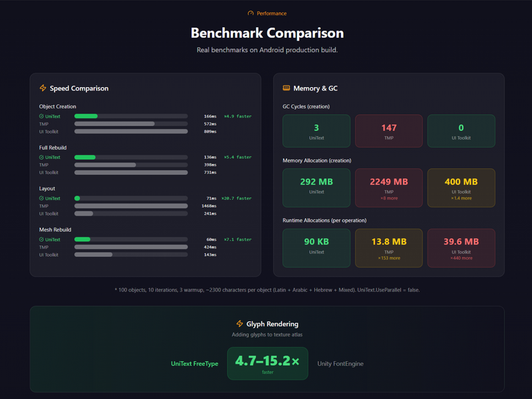This screenshot has width=532, height=399.
Task: Click Adding glyphs to texture atlas text
Action: tap(267, 334)
